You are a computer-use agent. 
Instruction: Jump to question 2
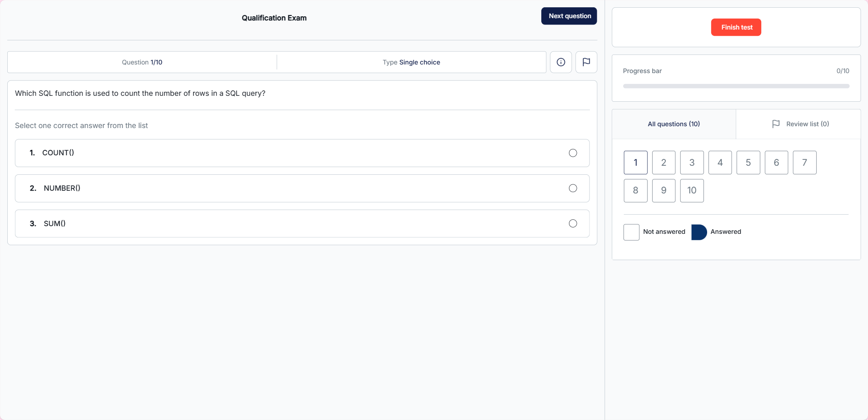pos(663,163)
